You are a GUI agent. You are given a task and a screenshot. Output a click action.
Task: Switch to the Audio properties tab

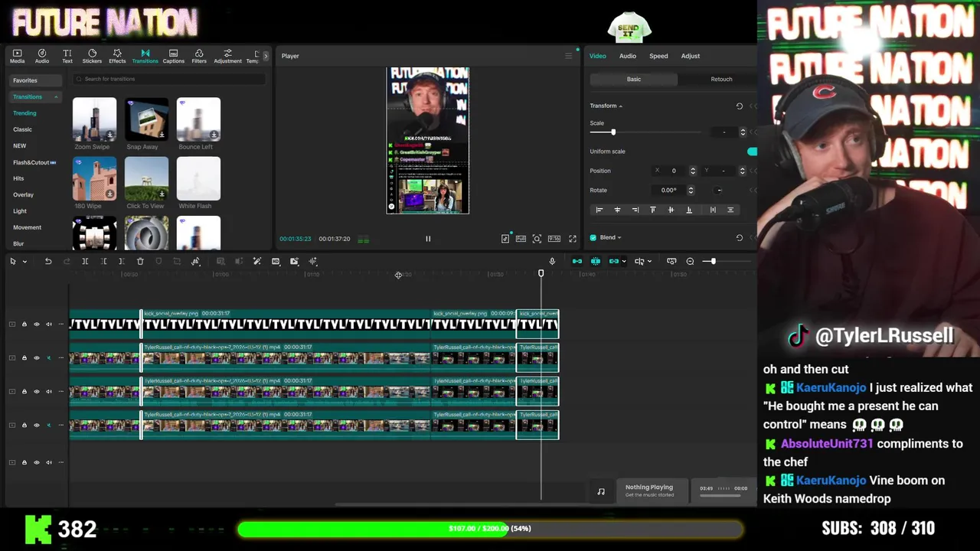(x=627, y=56)
